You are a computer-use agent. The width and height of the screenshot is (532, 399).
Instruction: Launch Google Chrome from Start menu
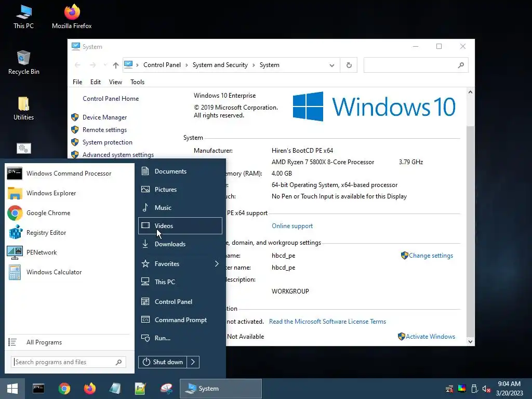tap(69, 213)
